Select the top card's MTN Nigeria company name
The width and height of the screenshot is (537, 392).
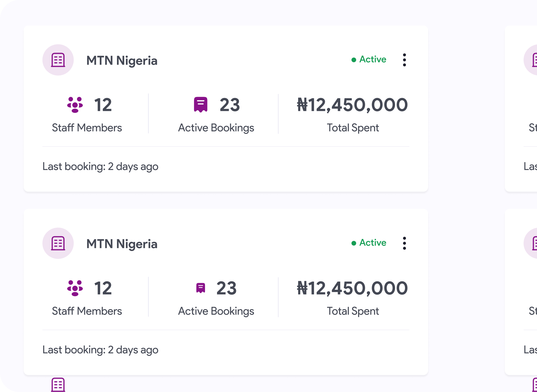[122, 60]
